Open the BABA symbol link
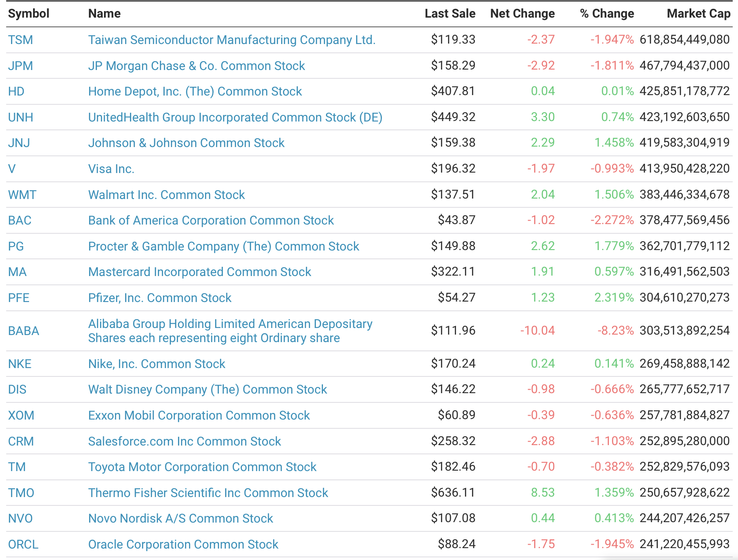Image resolution: width=738 pixels, height=560 pixels. [24, 331]
